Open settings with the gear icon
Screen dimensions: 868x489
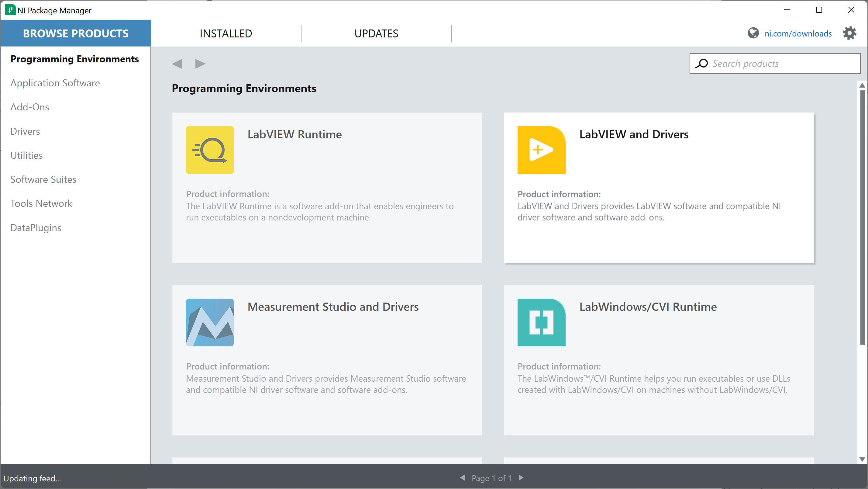pos(849,33)
